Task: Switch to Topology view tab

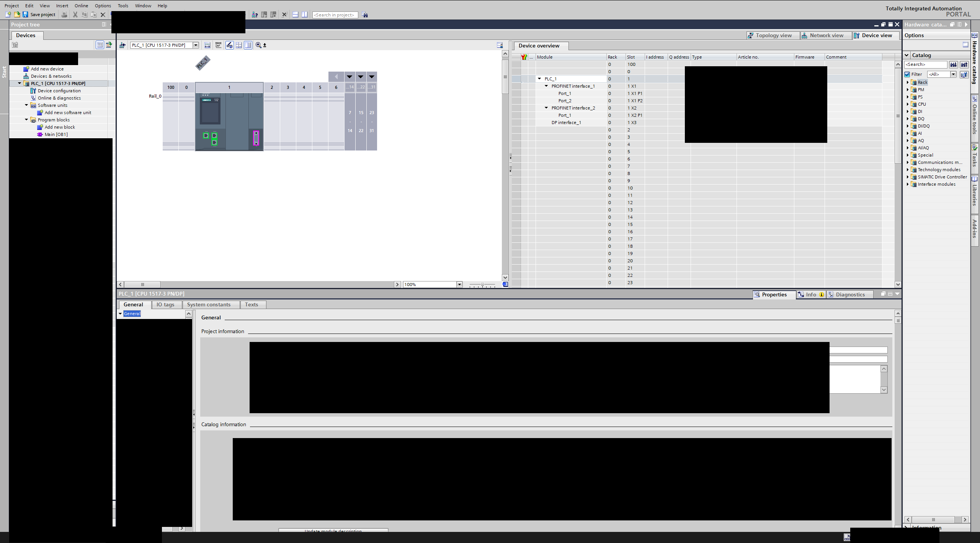Action: [773, 35]
